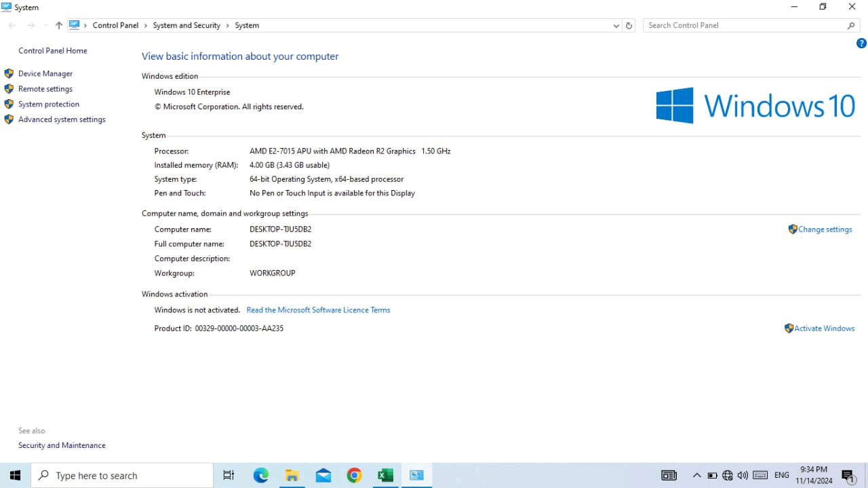Expand the address bar history dropdown

pos(616,25)
